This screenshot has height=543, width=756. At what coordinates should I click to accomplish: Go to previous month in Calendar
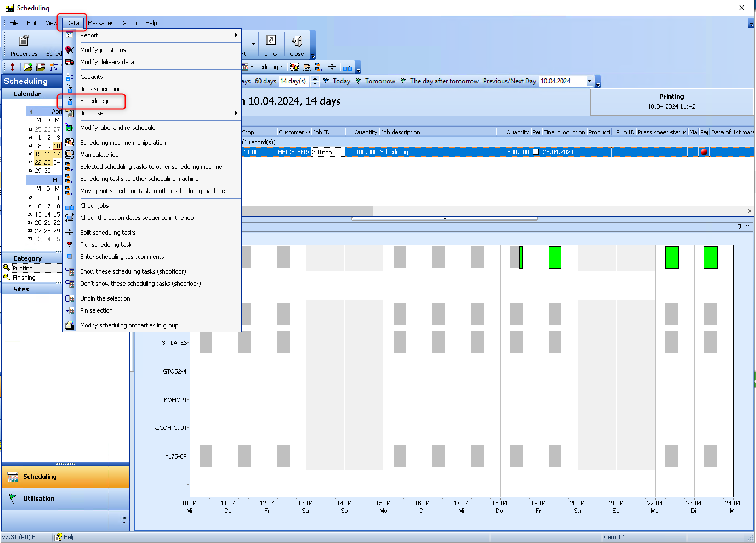pyautogui.click(x=31, y=111)
